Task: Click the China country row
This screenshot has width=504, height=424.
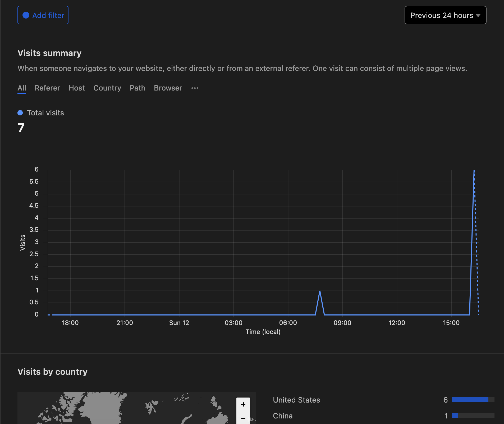Action: point(282,416)
